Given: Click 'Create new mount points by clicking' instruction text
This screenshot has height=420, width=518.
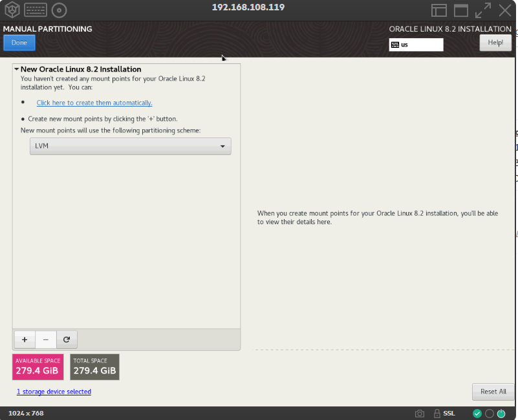Looking at the screenshot, I should coord(103,119).
